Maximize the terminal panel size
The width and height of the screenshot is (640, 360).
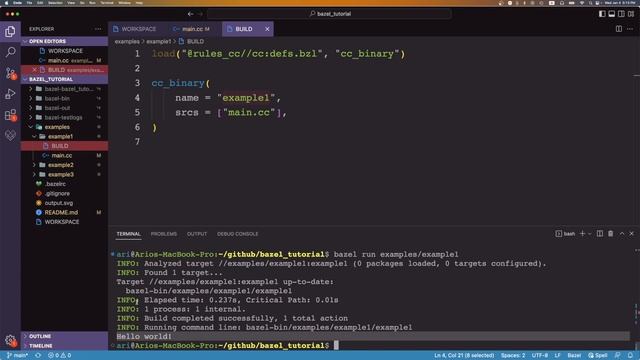(622, 233)
